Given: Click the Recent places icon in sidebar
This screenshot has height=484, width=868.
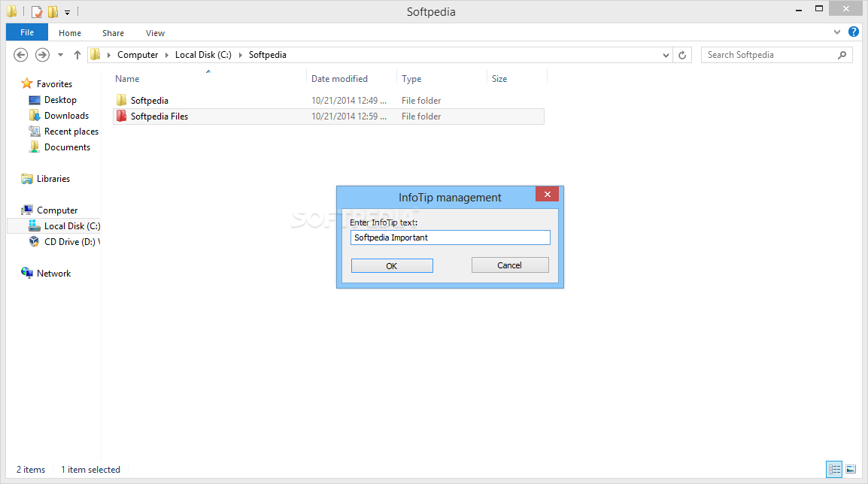Looking at the screenshot, I should (x=35, y=131).
